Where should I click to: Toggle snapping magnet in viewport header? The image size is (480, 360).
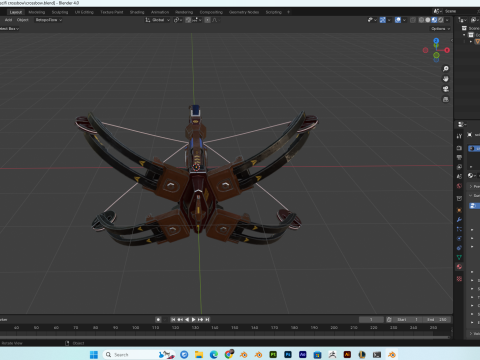(188, 20)
